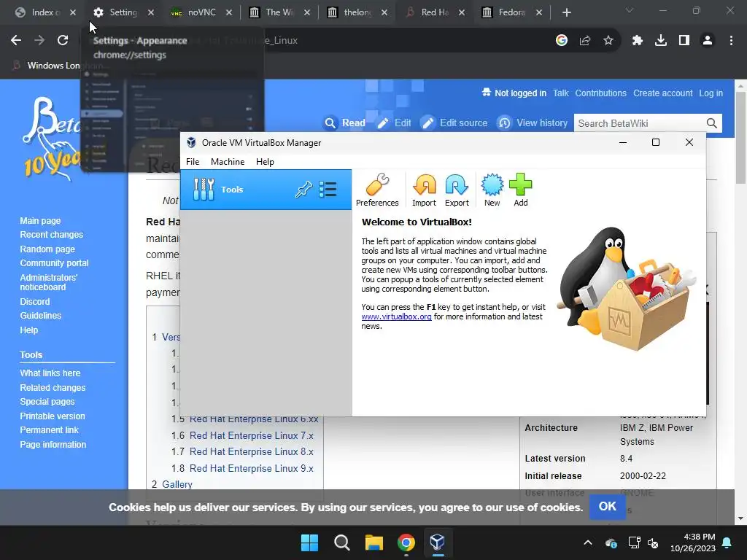Create a New virtual machine
The width and height of the screenshot is (747, 560).
(x=492, y=190)
